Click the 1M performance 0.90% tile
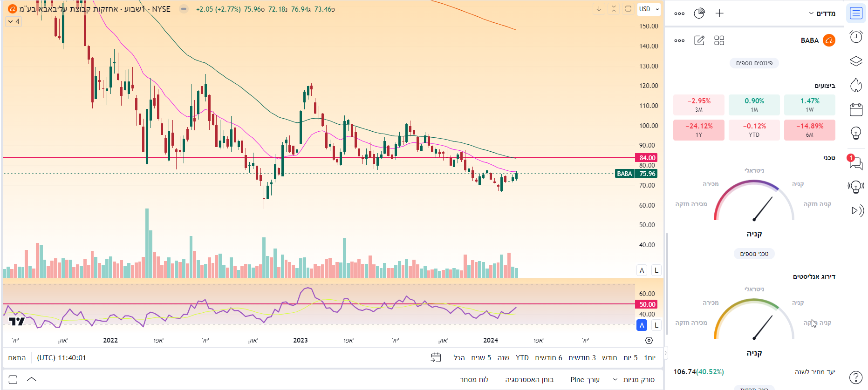Viewport: 868px width, 390px height. (754, 105)
